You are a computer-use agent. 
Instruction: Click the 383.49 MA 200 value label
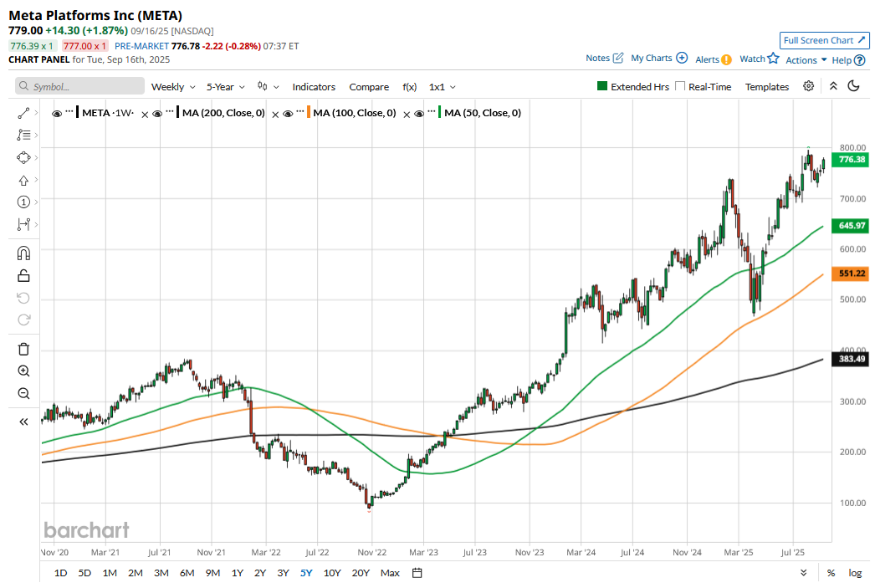click(851, 359)
